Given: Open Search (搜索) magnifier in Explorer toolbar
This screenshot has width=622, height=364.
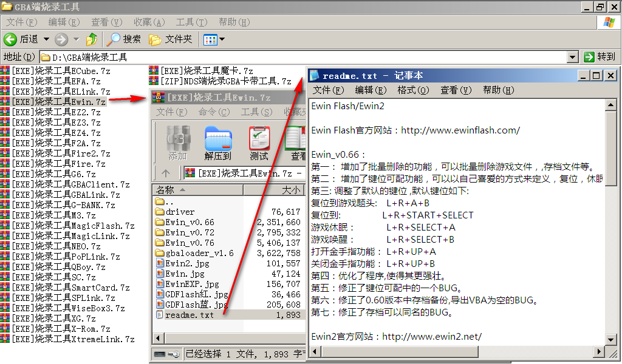Looking at the screenshot, I should click(x=113, y=39).
